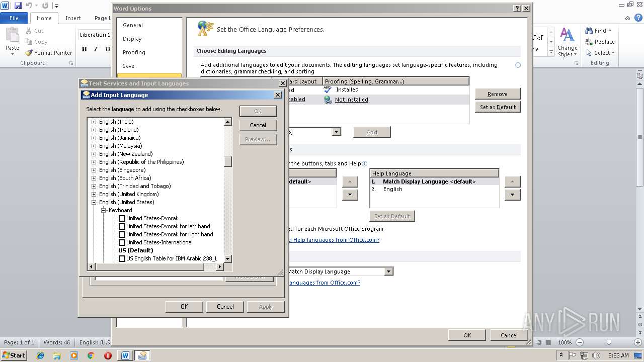
Task: Move display language up with arrow button
Action: 350,182
